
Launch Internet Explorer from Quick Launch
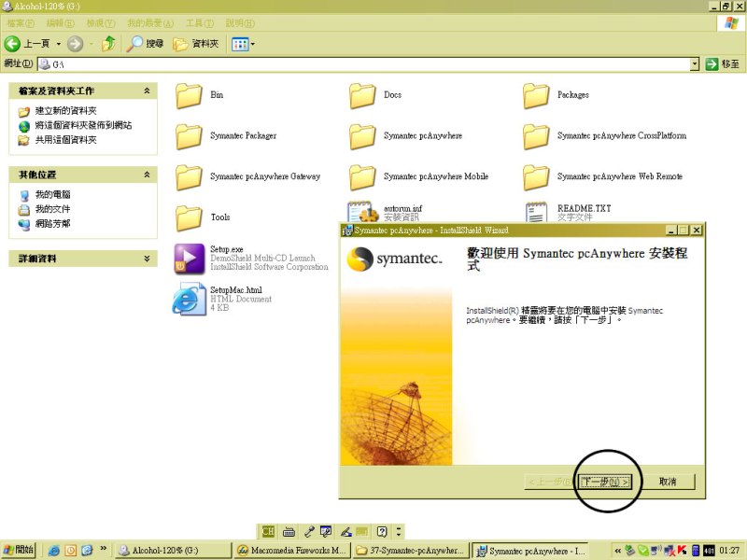pos(54,551)
